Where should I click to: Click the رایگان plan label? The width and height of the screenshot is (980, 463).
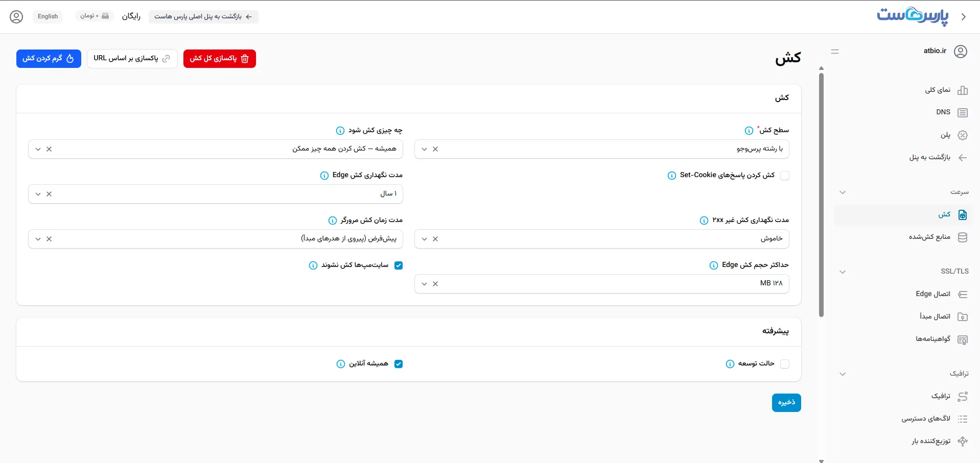pyautogui.click(x=131, y=17)
